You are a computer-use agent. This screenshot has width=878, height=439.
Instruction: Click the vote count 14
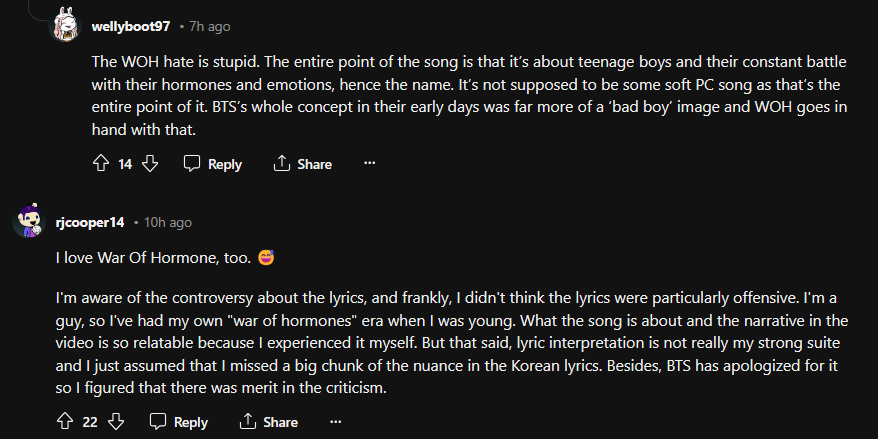(x=125, y=164)
